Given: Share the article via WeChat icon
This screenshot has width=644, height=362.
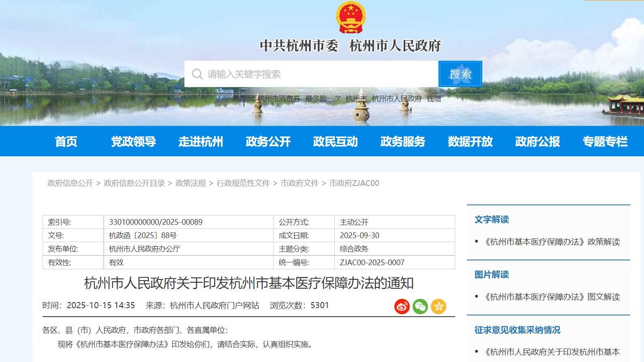Looking at the screenshot, I should tap(420, 307).
